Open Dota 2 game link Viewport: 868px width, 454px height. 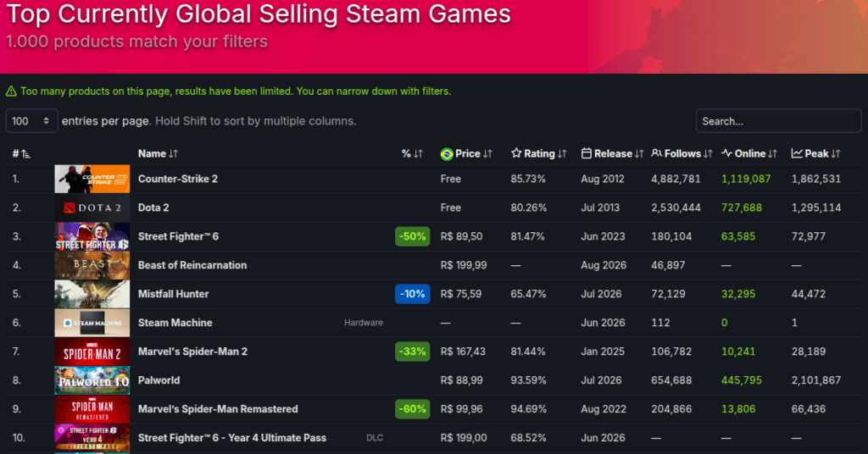point(153,208)
